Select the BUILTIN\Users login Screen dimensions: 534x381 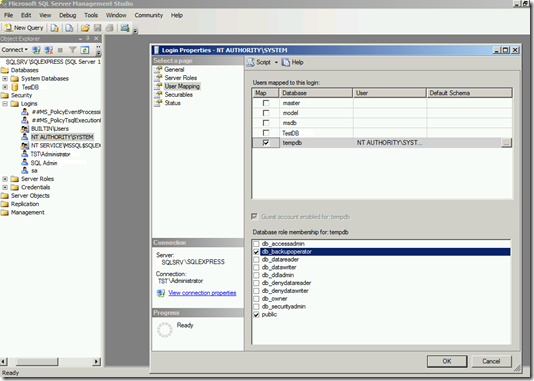coord(50,129)
